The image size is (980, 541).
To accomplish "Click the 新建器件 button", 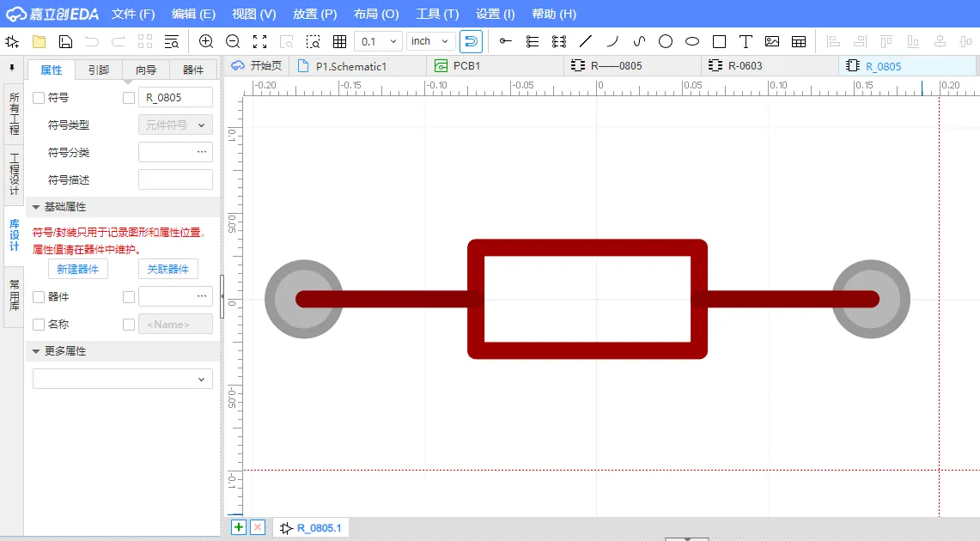I will click(78, 270).
